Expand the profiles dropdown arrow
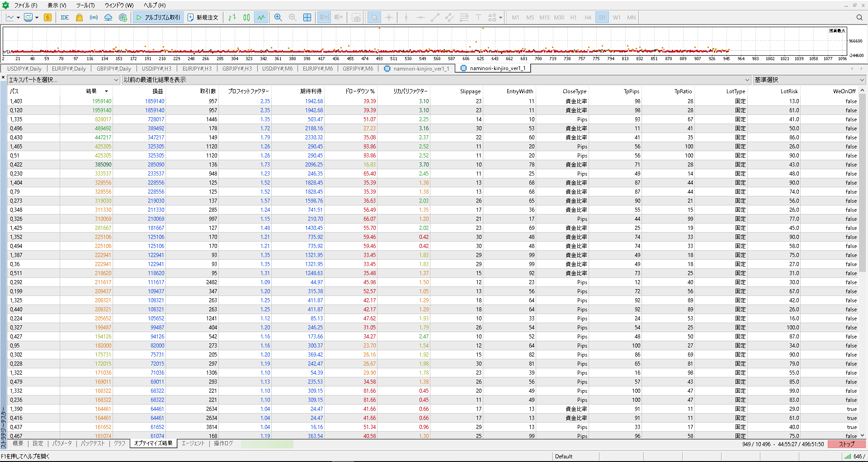 (37, 18)
